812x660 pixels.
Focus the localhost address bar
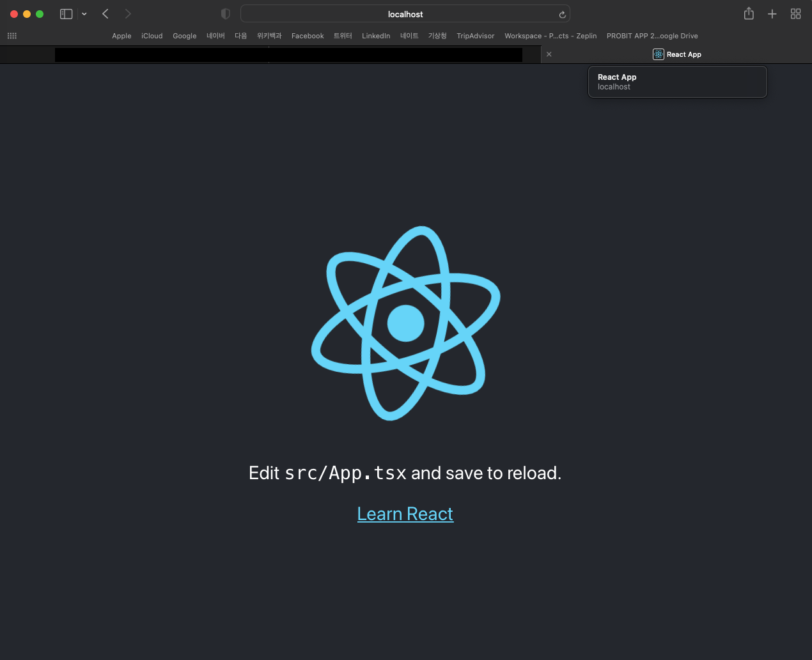coord(405,14)
